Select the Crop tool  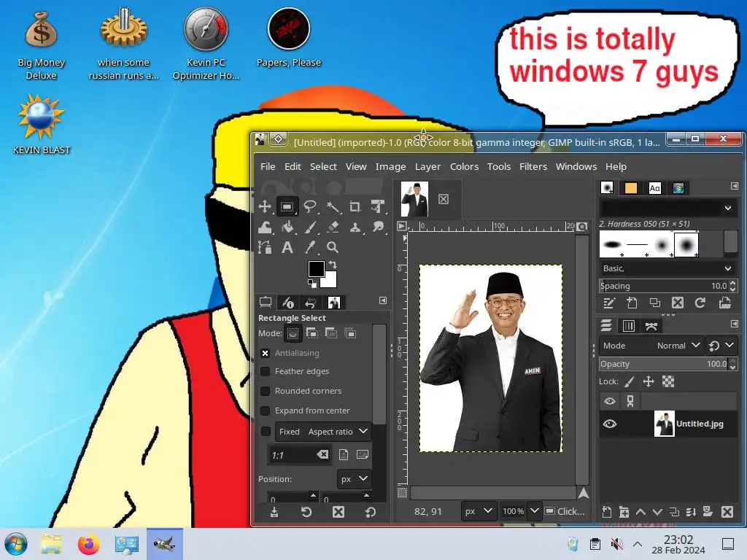(355, 206)
